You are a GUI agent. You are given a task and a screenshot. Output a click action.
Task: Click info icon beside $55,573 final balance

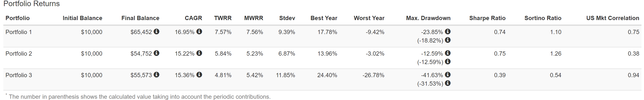click(156, 75)
